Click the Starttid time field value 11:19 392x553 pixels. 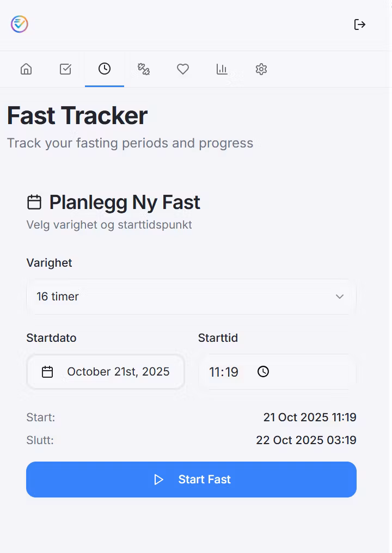[224, 372]
